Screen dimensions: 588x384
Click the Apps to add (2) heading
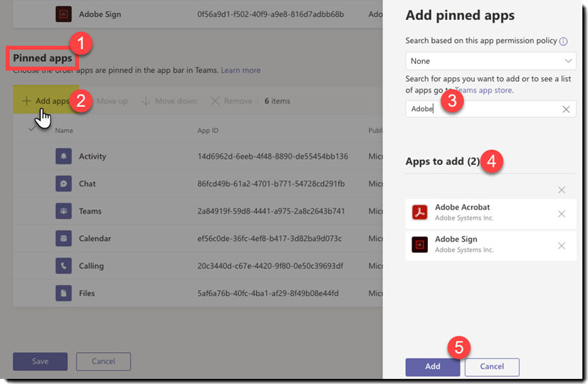[x=443, y=162]
